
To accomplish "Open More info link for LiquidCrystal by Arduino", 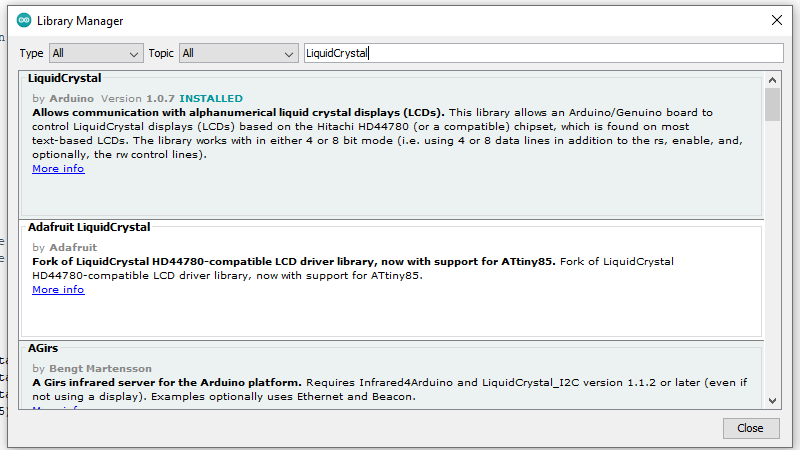I will [58, 168].
